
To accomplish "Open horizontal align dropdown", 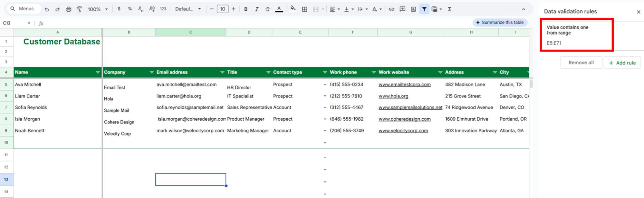I will coord(335,9).
